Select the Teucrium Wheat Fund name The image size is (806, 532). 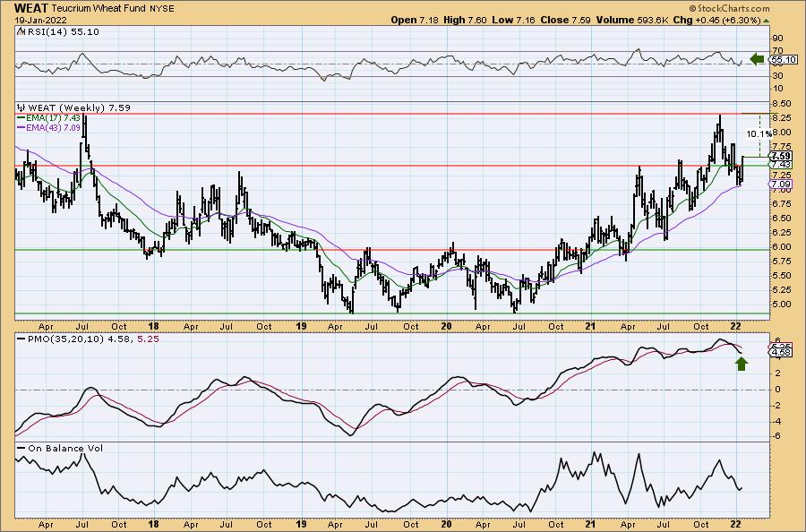(x=100, y=9)
